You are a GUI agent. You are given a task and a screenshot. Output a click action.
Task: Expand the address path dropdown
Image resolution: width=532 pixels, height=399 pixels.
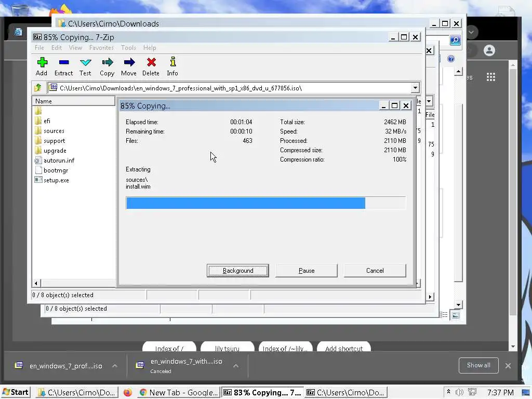[x=415, y=88]
